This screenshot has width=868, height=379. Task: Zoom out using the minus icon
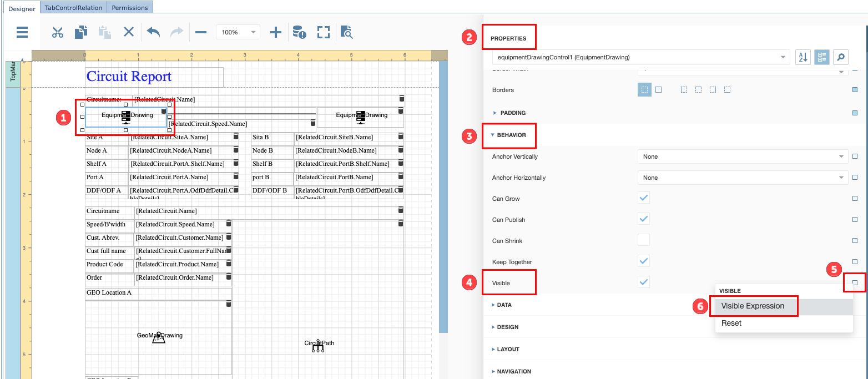(x=200, y=32)
